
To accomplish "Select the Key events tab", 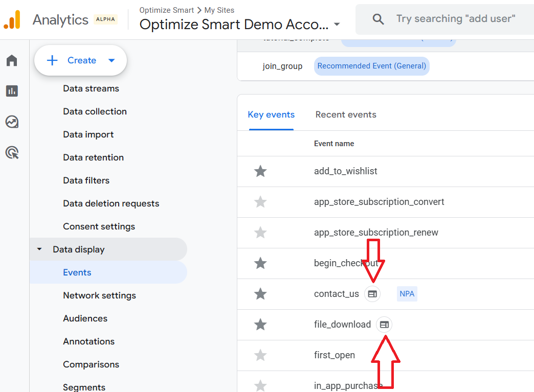I will pos(271,114).
